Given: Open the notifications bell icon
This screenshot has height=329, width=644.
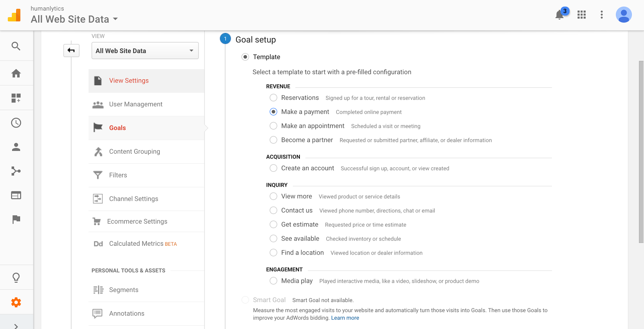Looking at the screenshot, I should point(559,15).
